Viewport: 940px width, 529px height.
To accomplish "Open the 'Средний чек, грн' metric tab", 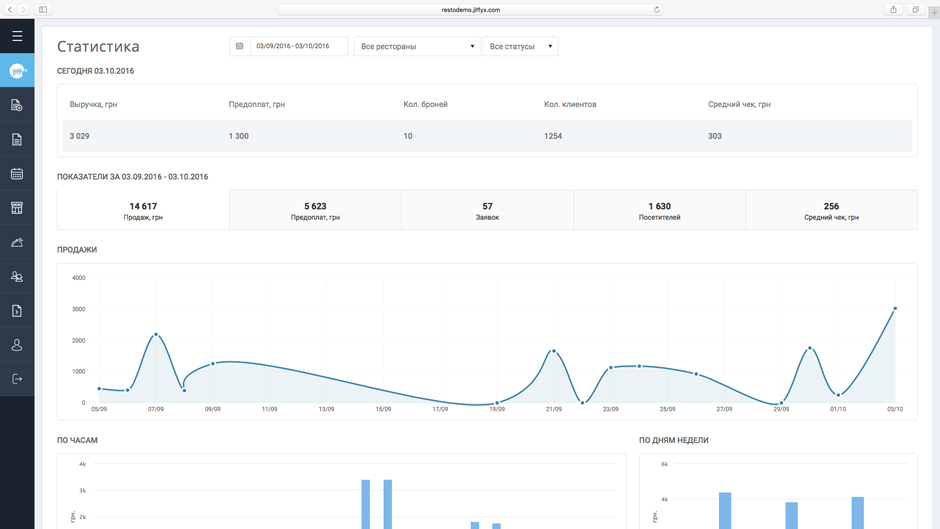I will pyautogui.click(x=831, y=210).
